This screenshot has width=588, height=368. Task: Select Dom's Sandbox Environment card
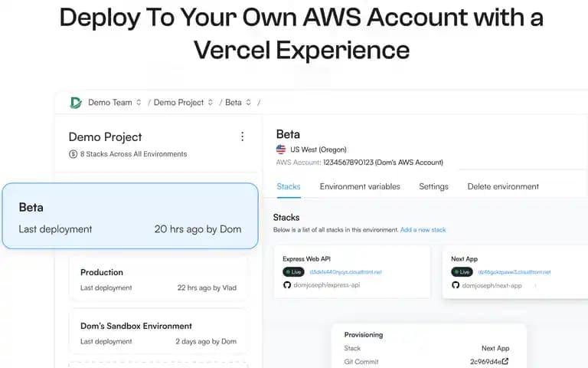(x=158, y=333)
